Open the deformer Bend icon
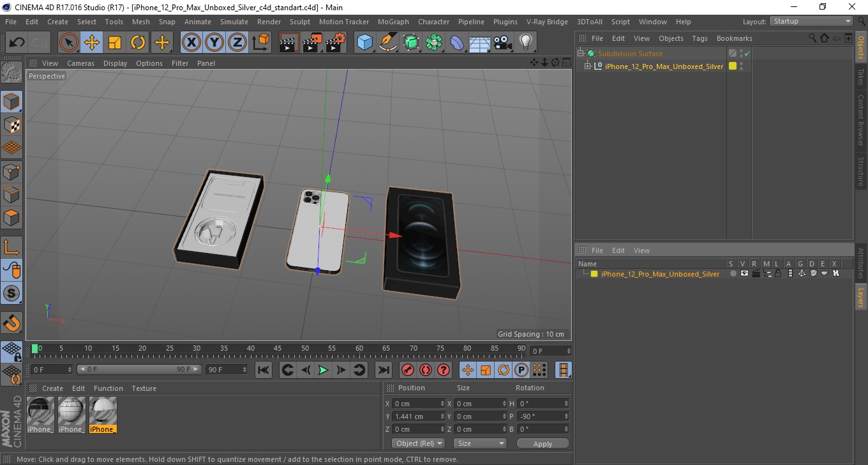Viewport: 868px width, 465px height. tap(457, 43)
